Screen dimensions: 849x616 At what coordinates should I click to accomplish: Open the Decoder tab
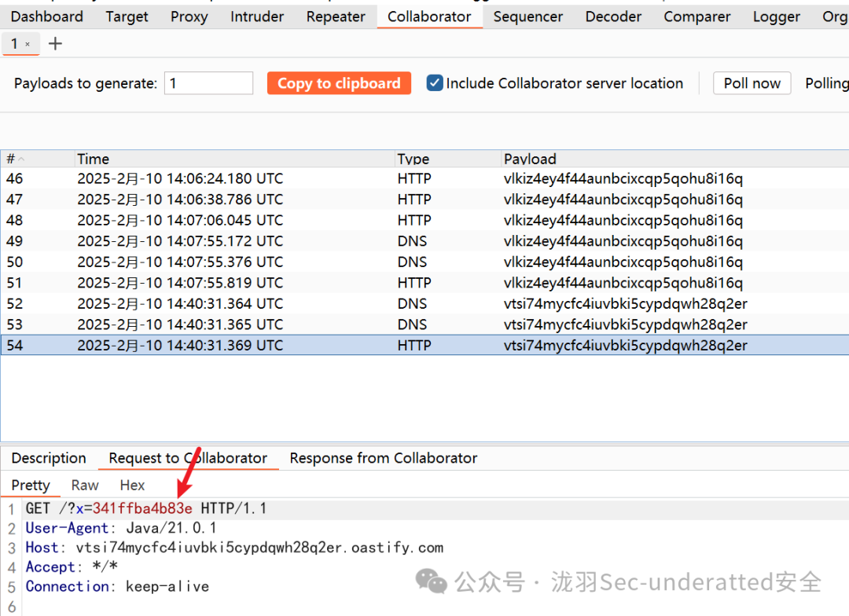(613, 16)
